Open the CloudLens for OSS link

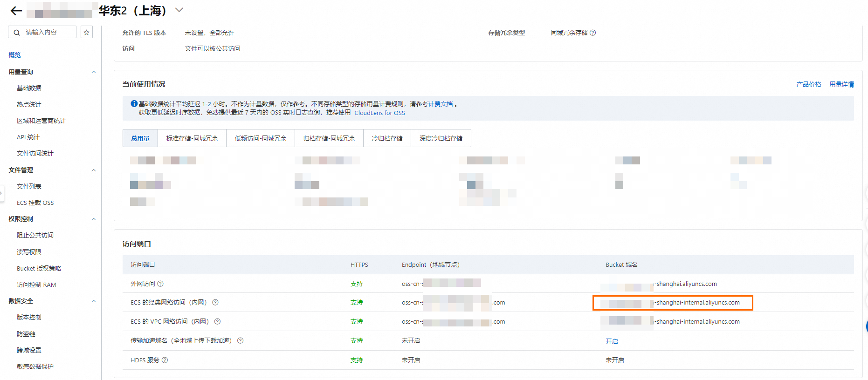click(379, 113)
